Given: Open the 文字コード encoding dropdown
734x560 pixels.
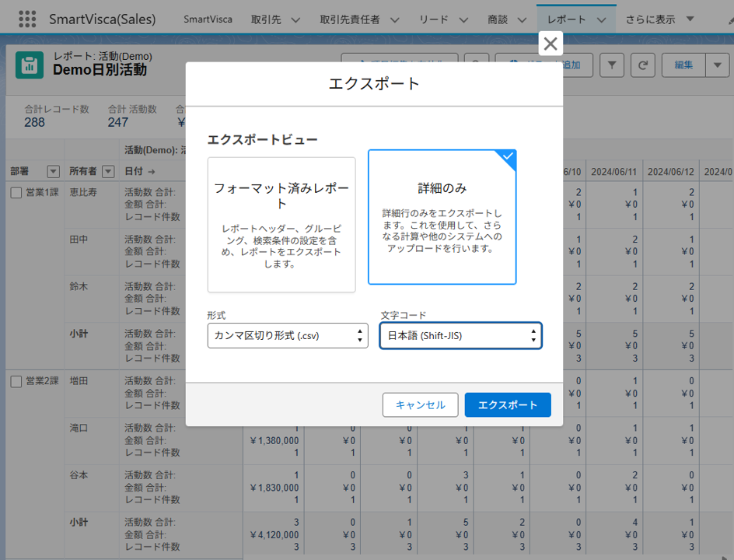Looking at the screenshot, I should pos(460,336).
